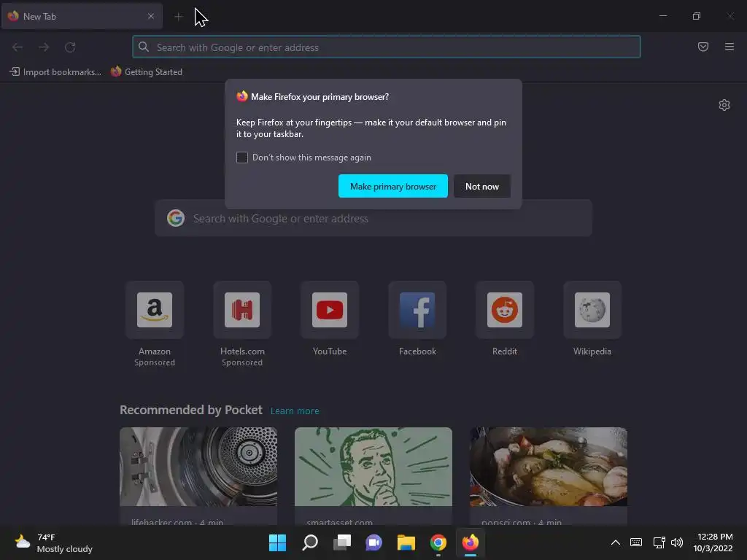The image size is (747, 560).
Task: Open the lifehacker.com article thumbnail
Action: [198, 467]
